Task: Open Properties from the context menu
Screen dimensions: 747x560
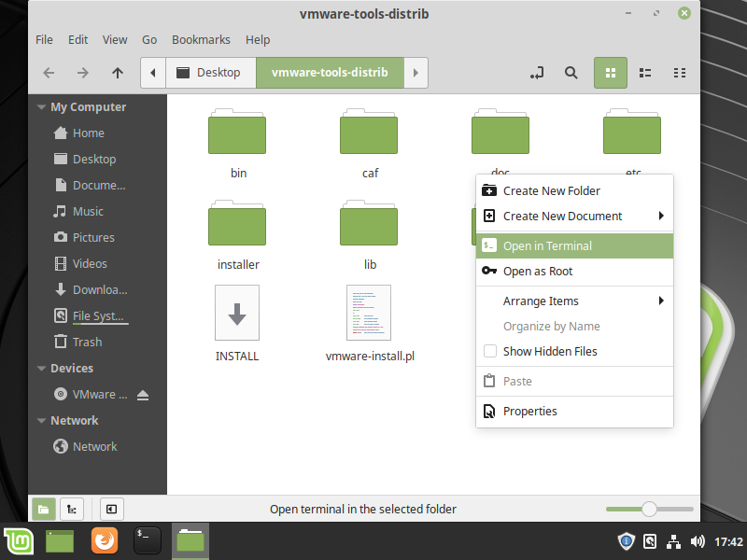Action: [574, 411]
